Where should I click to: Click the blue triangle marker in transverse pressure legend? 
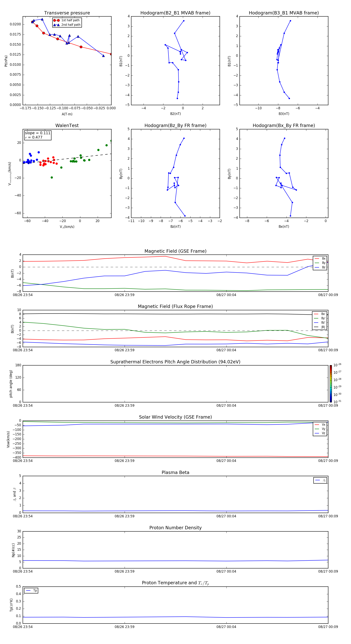(x=57, y=25)
